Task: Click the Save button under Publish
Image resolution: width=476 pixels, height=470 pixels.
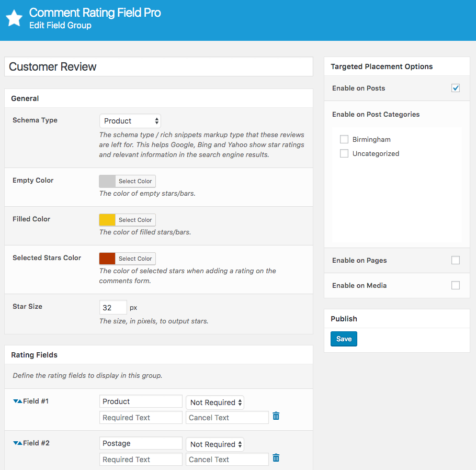Action: click(x=344, y=339)
